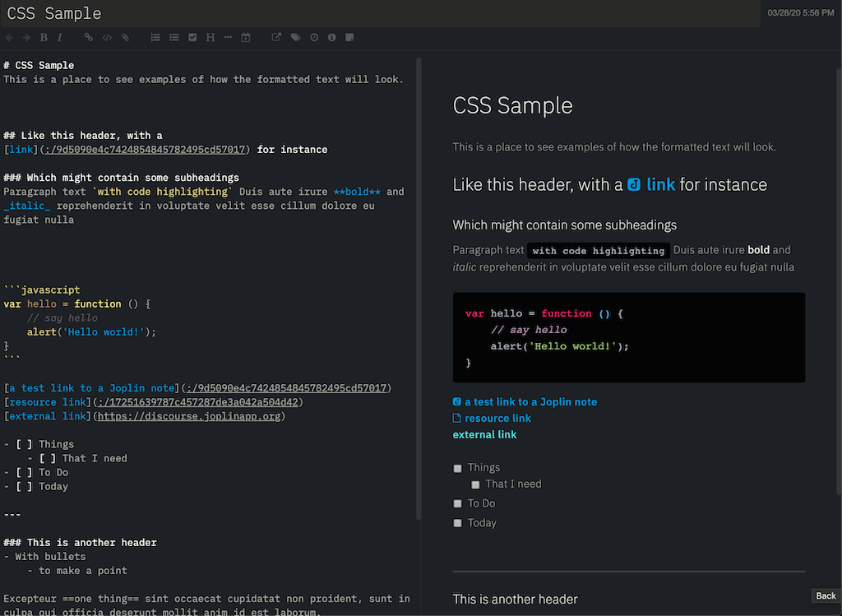Click Joplin icon before test link
This screenshot has width=842, height=616.
[x=457, y=401]
